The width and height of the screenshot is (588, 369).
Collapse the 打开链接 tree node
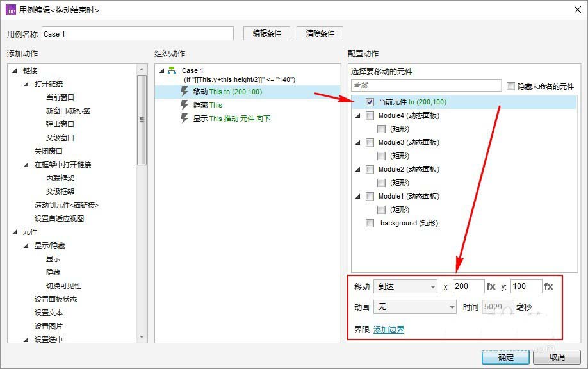[26, 84]
